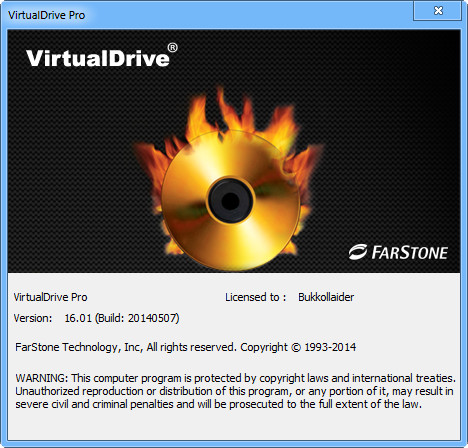The height and width of the screenshot is (448, 468).
Task: Click the white VirtualDrive logo heading
Action: pos(102,56)
